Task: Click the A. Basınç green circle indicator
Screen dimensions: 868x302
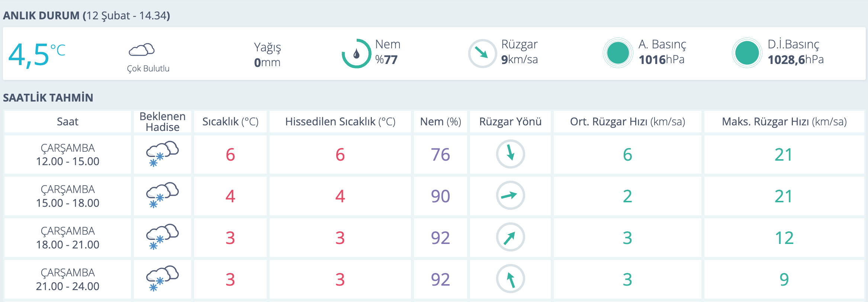Action: (x=617, y=53)
